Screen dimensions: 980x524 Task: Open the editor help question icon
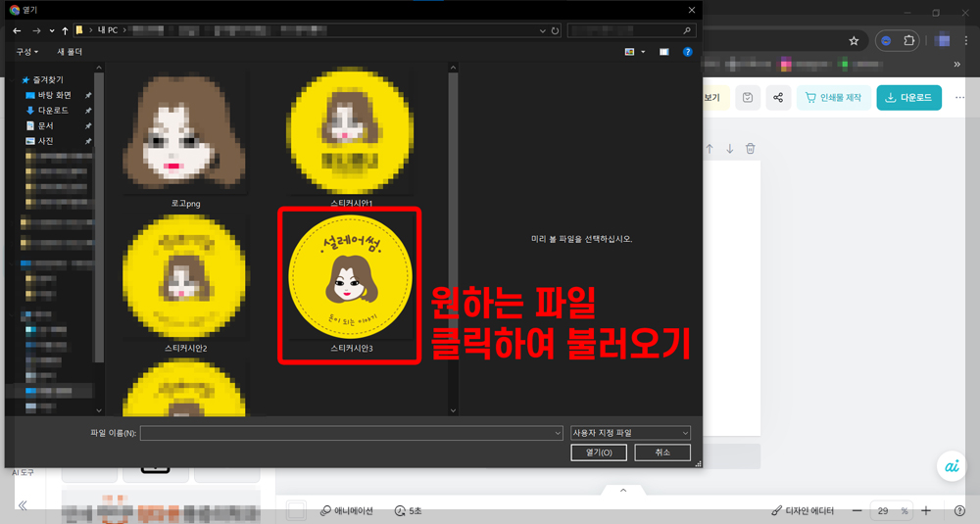tap(960, 511)
